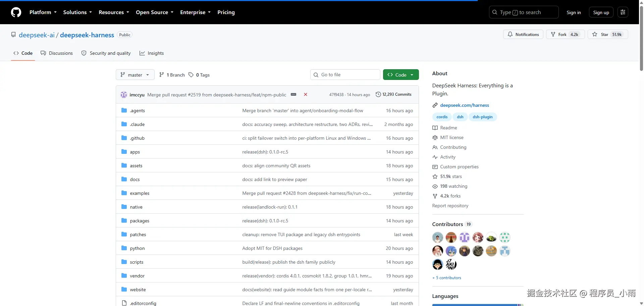Open the 198 watching link
This screenshot has width=644, height=306.
pyautogui.click(x=450, y=186)
